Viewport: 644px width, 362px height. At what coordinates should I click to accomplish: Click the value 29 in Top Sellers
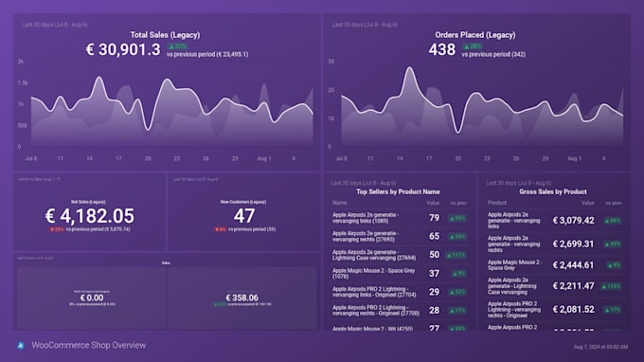[x=434, y=292]
